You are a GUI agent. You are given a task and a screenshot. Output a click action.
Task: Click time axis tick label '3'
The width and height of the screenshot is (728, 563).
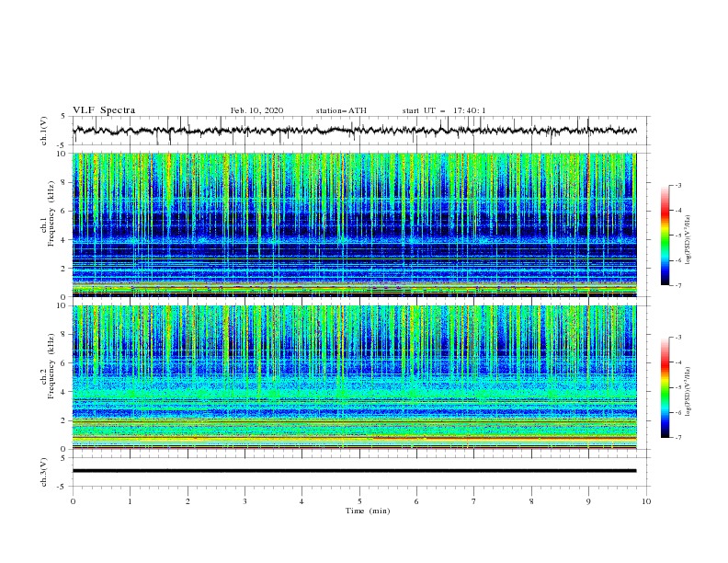(245, 501)
